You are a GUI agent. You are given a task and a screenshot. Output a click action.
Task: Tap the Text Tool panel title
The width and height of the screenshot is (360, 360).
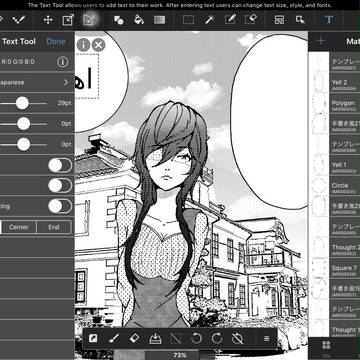point(19,41)
